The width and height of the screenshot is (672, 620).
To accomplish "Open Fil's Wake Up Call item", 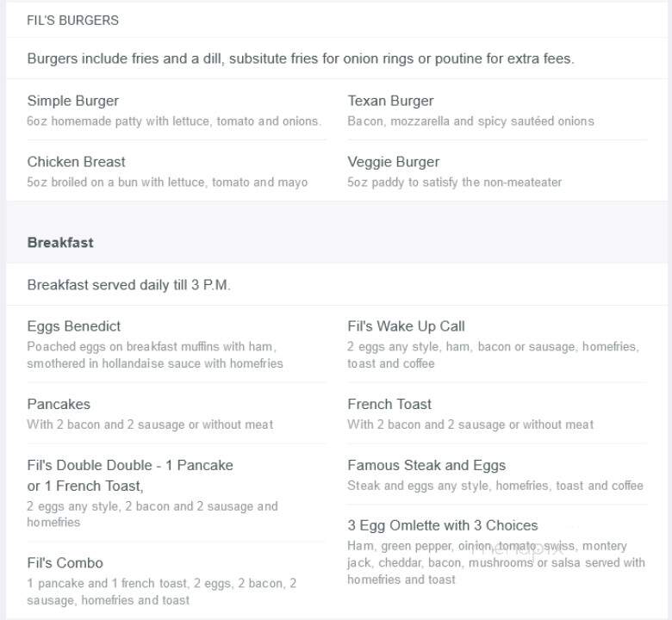I will point(406,326).
